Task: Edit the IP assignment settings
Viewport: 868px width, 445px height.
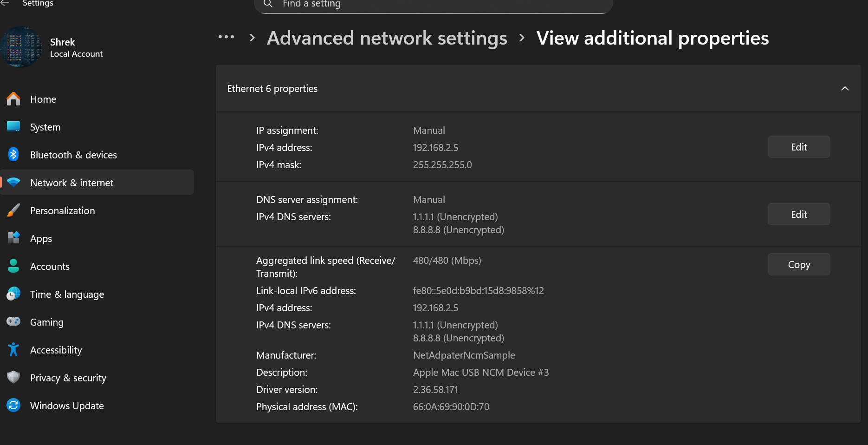Action: tap(798, 147)
